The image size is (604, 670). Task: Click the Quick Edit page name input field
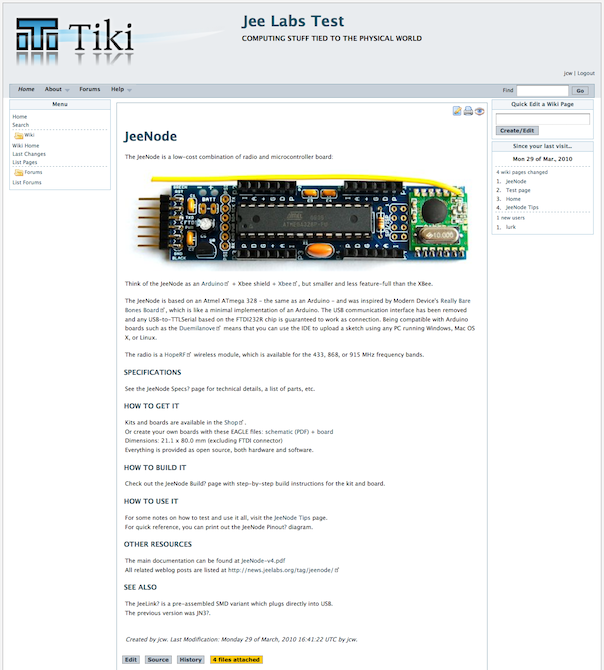(x=542, y=119)
